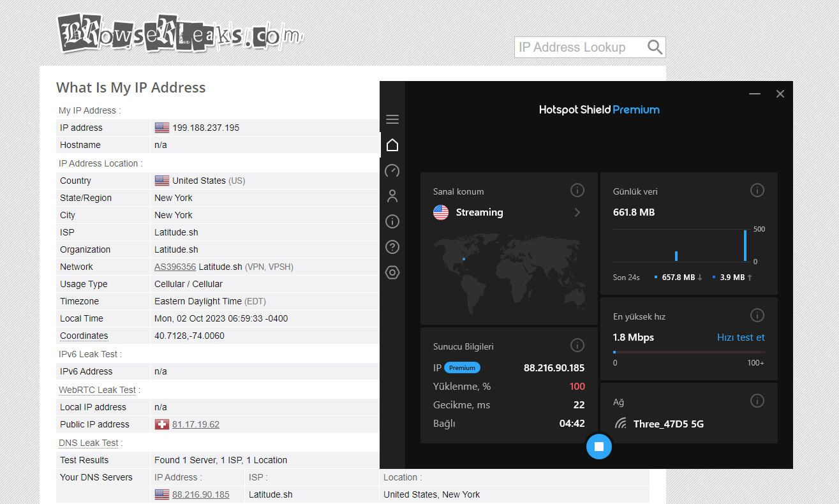Minimize the Hotspot Shield window
Image resolution: width=839 pixels, height=504 pixels.
coord(755,94)
